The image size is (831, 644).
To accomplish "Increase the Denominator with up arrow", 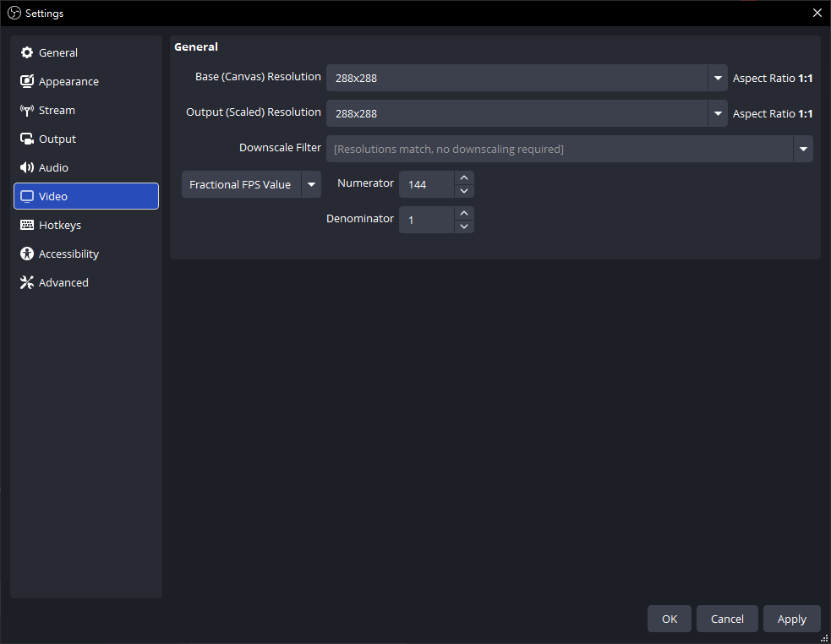I will click(x=464, y=214).
